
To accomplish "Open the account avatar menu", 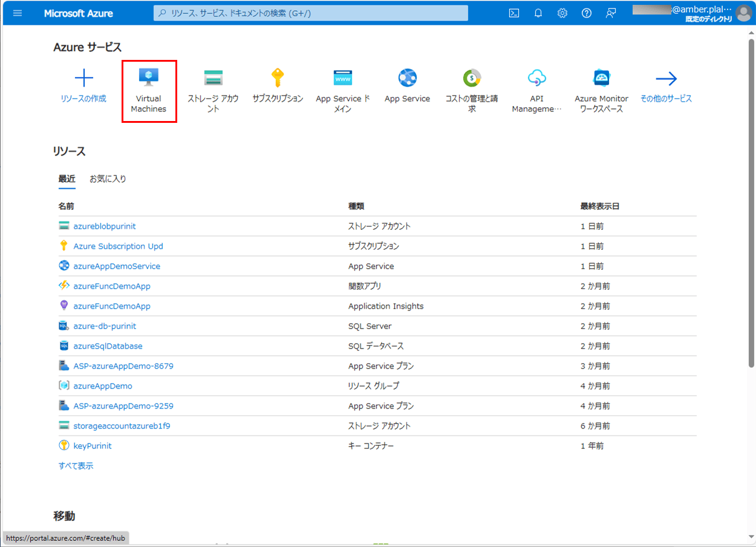I will click(x=743, y=13).
